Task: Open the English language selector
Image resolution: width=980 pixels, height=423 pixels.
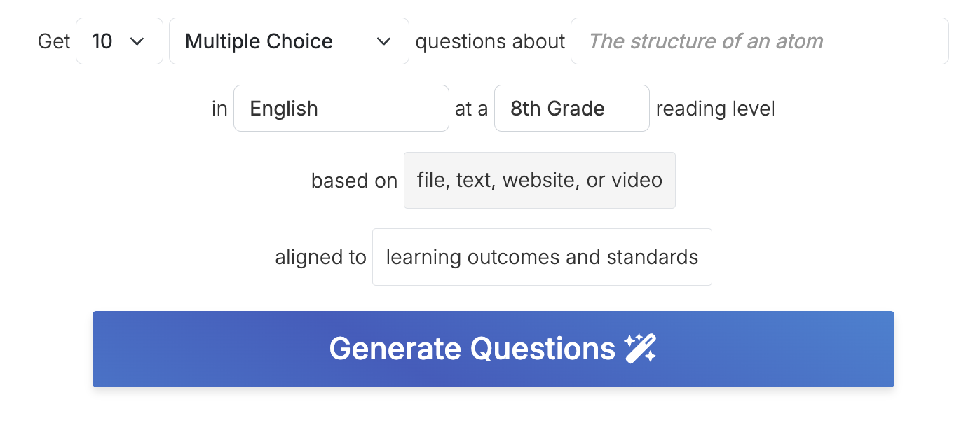Action: [341, 109]
